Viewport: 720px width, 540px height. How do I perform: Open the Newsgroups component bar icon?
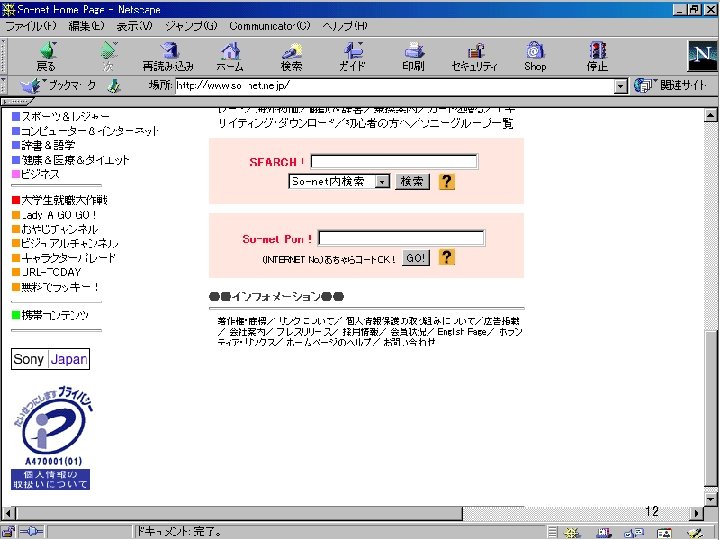634,533
